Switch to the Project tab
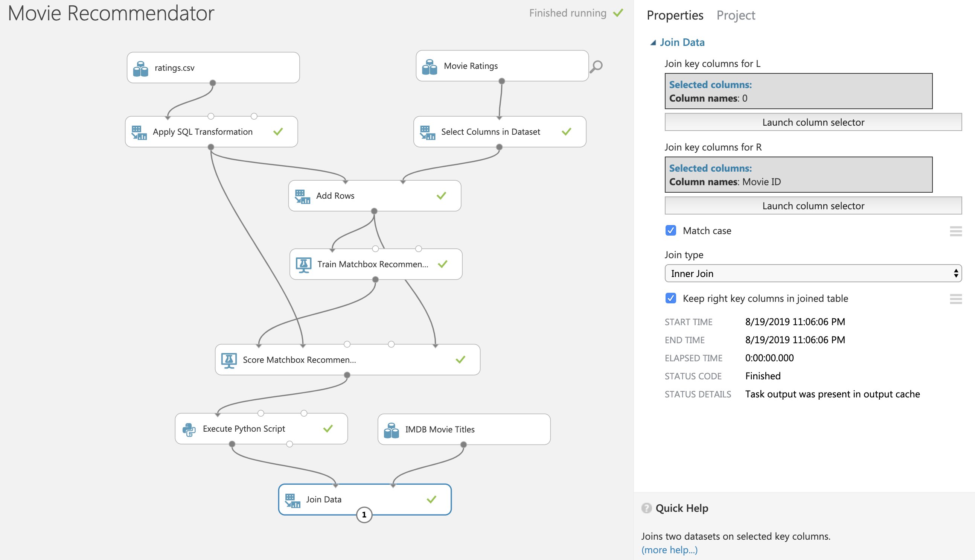975x560 pixels. point(735,15)
